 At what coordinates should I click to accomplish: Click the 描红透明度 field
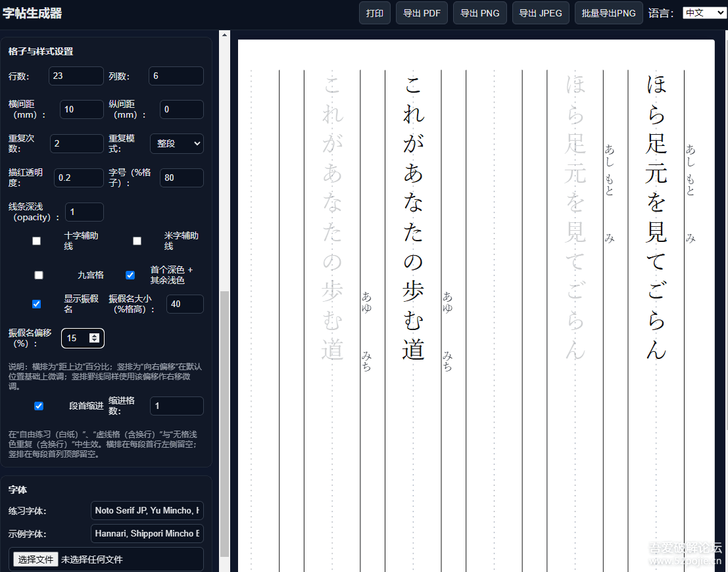pos(78,178)
